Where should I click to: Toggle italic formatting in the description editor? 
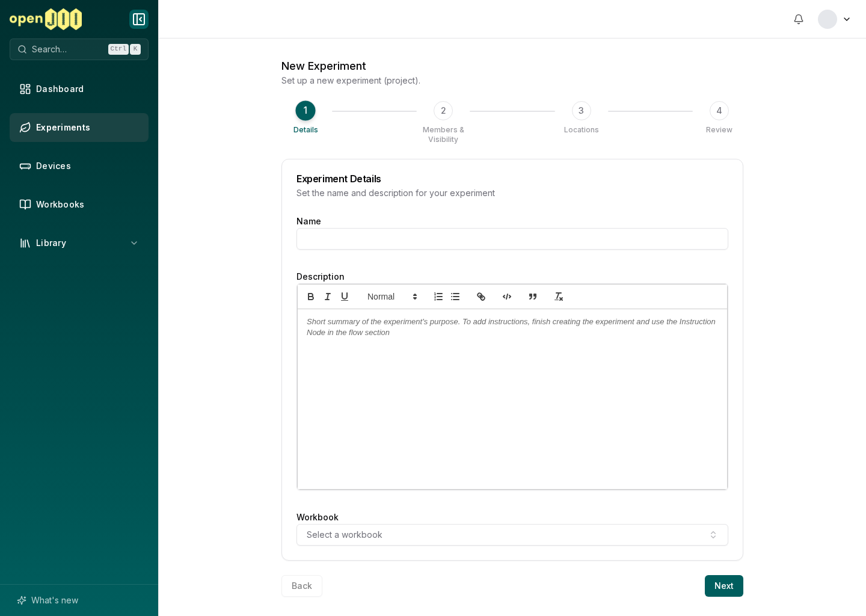(x=328, y=297)
